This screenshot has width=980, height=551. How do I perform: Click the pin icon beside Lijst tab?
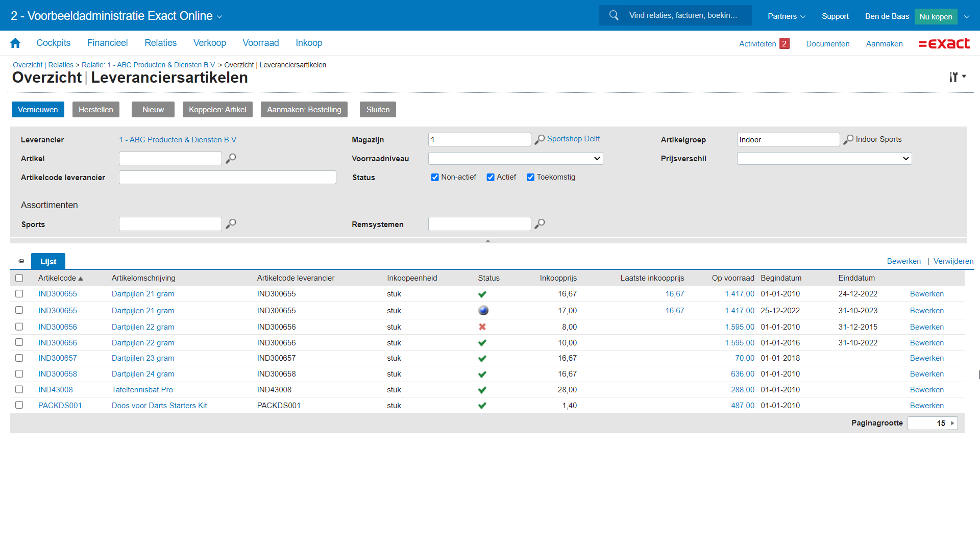pyautogui.click(x=21, y=261)
